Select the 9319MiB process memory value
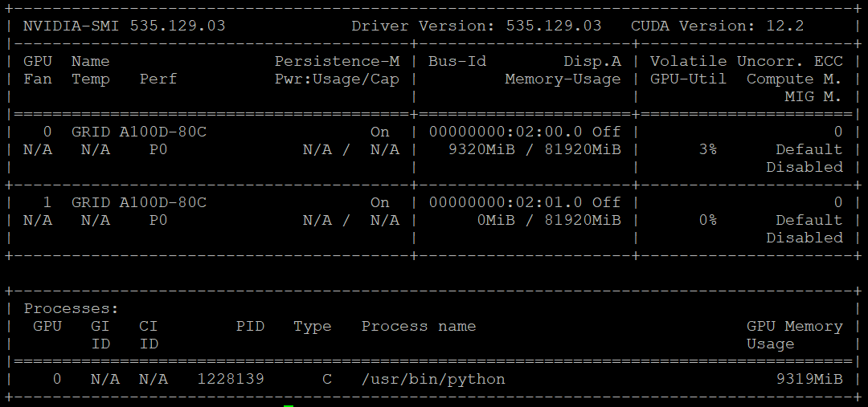The width and height of the screenshot is (868, 407). click(809, 380)
